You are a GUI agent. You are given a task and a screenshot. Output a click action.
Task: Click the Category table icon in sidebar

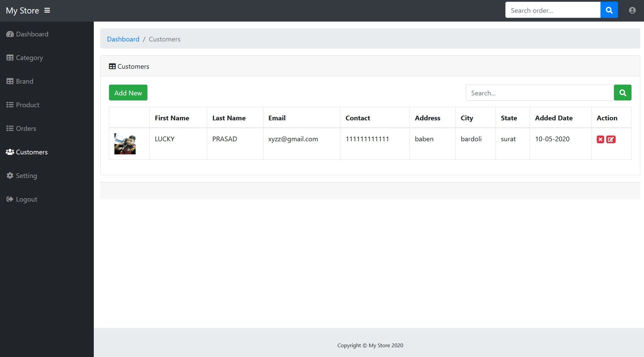[x=10, y=58]
